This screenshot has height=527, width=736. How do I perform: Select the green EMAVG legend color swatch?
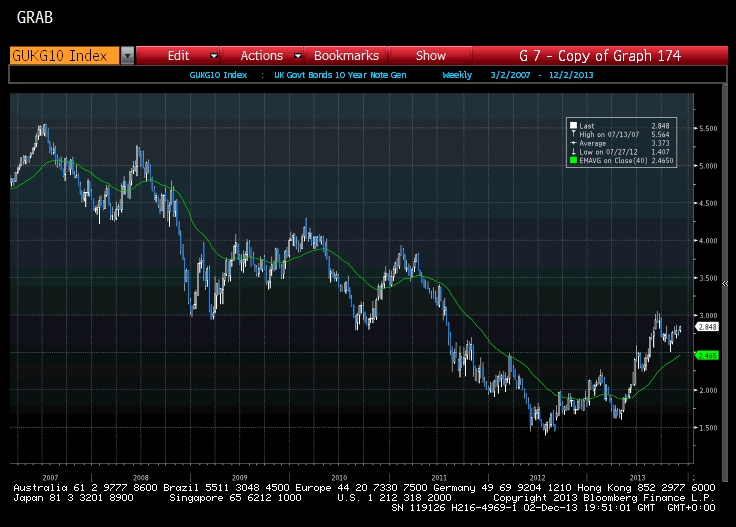point(573,159)
